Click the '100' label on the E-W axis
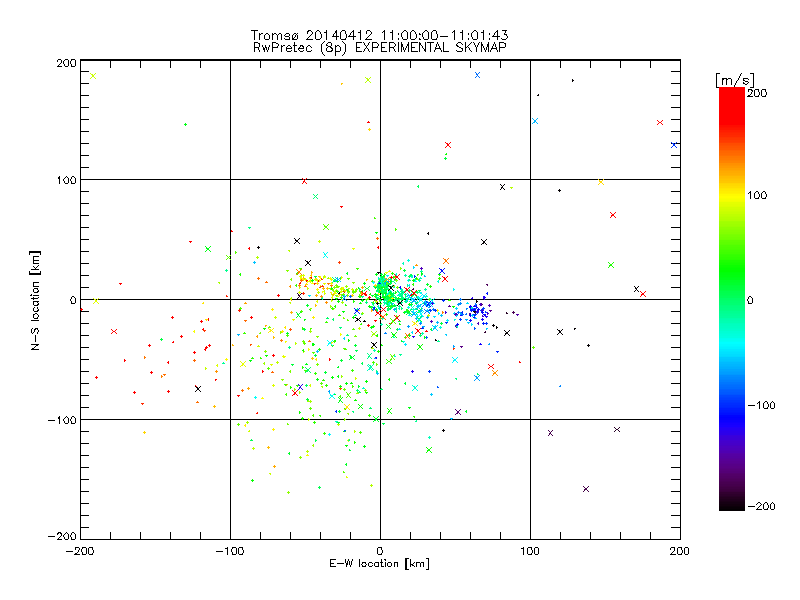 coord(530,551)
